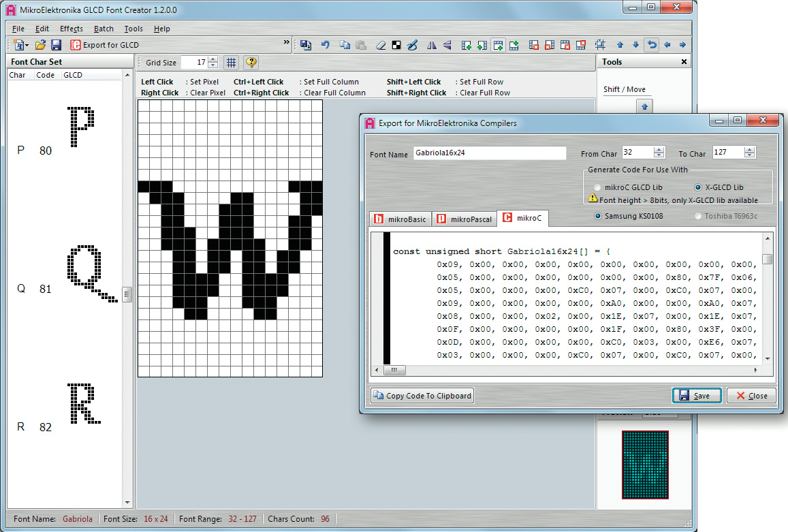Viewport: 788px width, 532px height.
Task: Expand the toolbar overflow chevron
Action: tap(287, 43)
